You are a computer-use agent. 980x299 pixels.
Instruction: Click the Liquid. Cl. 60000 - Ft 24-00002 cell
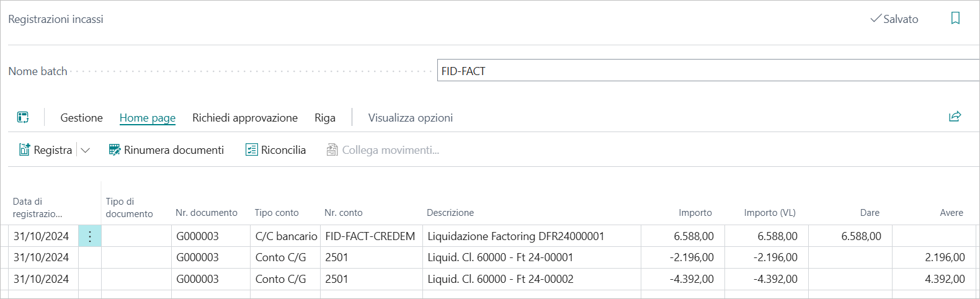coord(501,279)
